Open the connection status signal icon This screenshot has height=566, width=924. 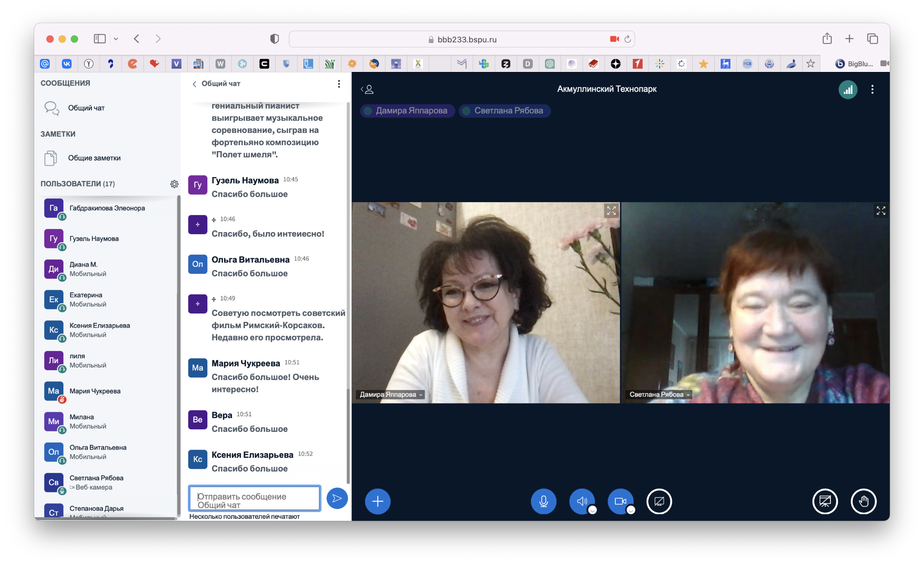tap(848, 89)
